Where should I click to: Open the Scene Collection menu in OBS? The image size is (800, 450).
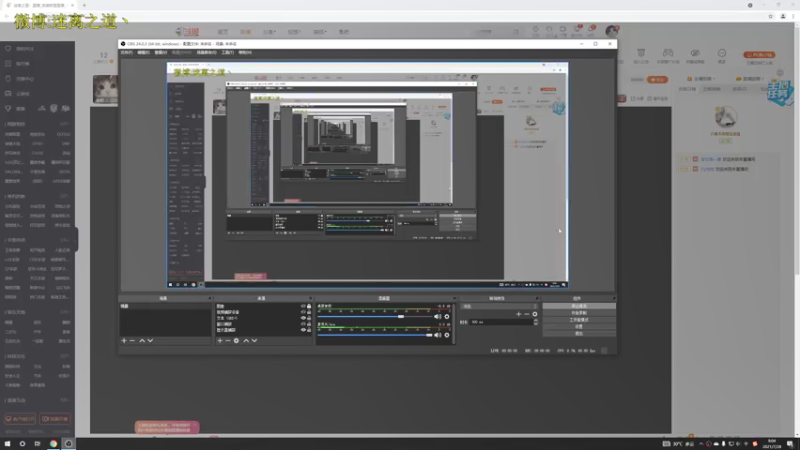(x=207, y=53)
